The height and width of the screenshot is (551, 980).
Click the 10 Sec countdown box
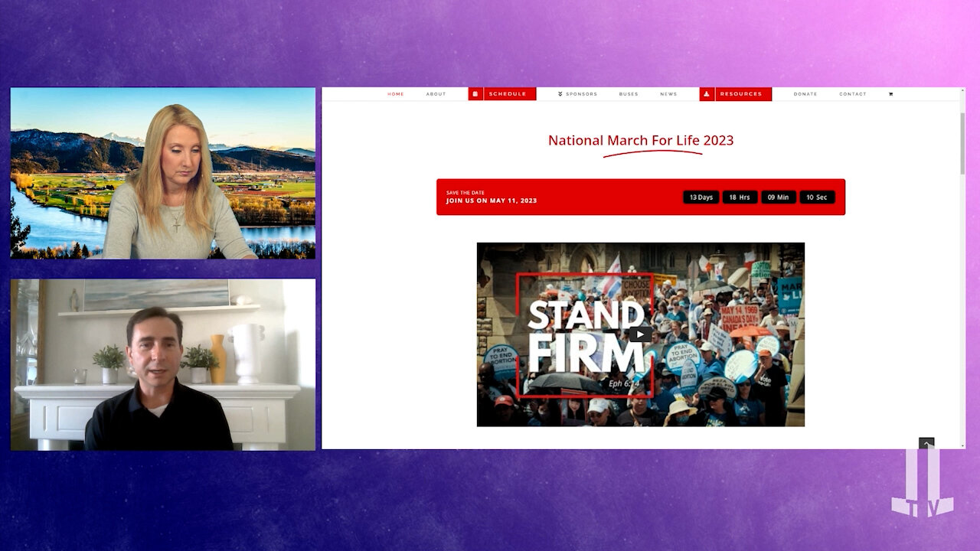pyautogui.click(x=818, y=197)
